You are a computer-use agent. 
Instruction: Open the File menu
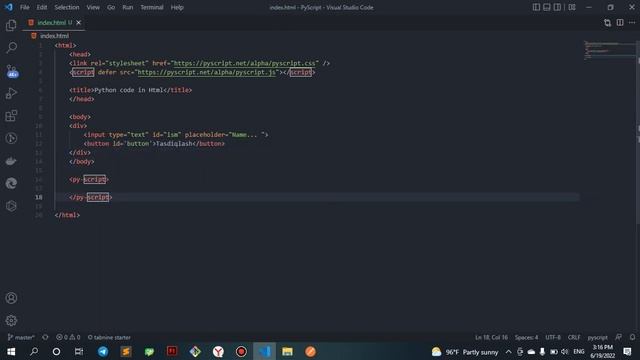pyautogui.click(x=24, y=7)
